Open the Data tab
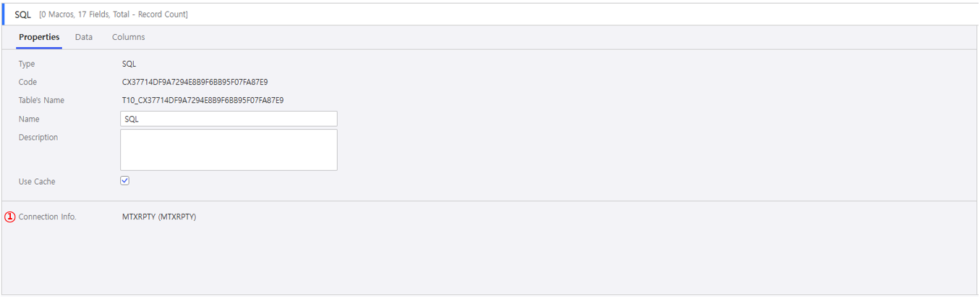The height and width of the screenshot is (297, 980). 84,37
